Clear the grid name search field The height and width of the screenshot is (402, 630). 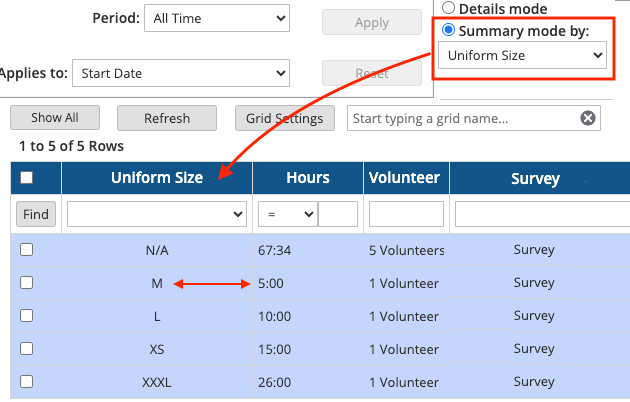coord(587,118)
